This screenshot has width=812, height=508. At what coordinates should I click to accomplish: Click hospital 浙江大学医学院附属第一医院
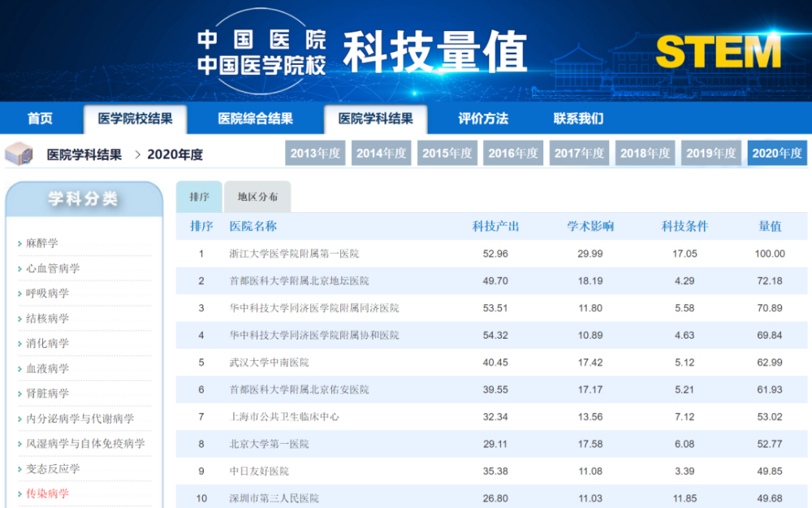coord(294,254)
